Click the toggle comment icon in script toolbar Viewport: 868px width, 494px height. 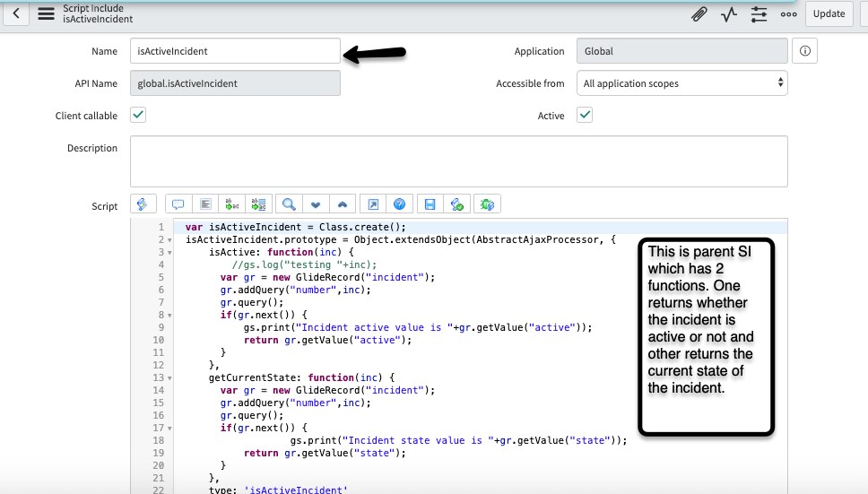[178, 204]
